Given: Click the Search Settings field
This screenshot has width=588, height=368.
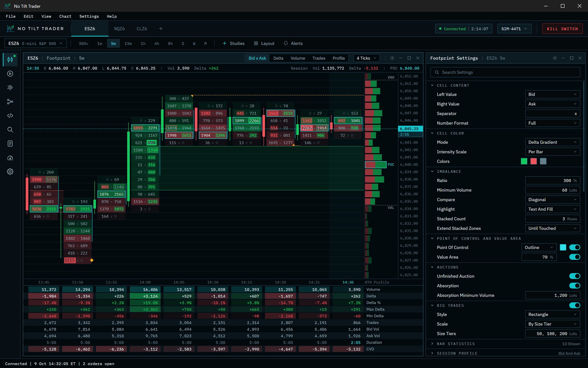Looking at the screenshot, I should pos(505,72).
